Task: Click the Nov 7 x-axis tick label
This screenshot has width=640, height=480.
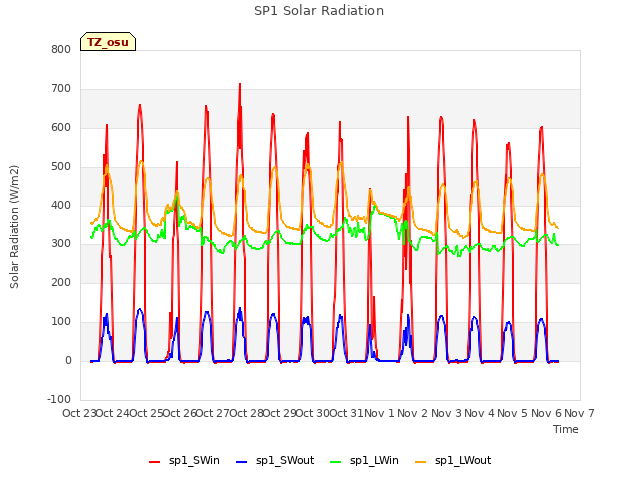Action: [579, 413]
